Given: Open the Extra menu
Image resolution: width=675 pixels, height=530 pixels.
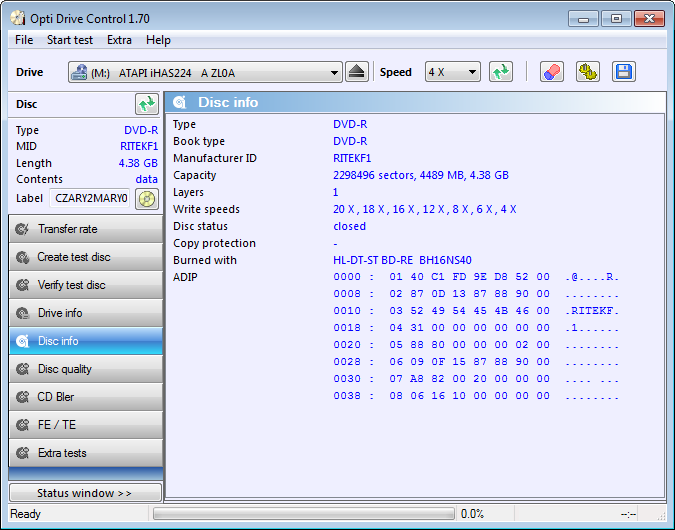Looking at the screenshot, I should click(x=119, y=40).
